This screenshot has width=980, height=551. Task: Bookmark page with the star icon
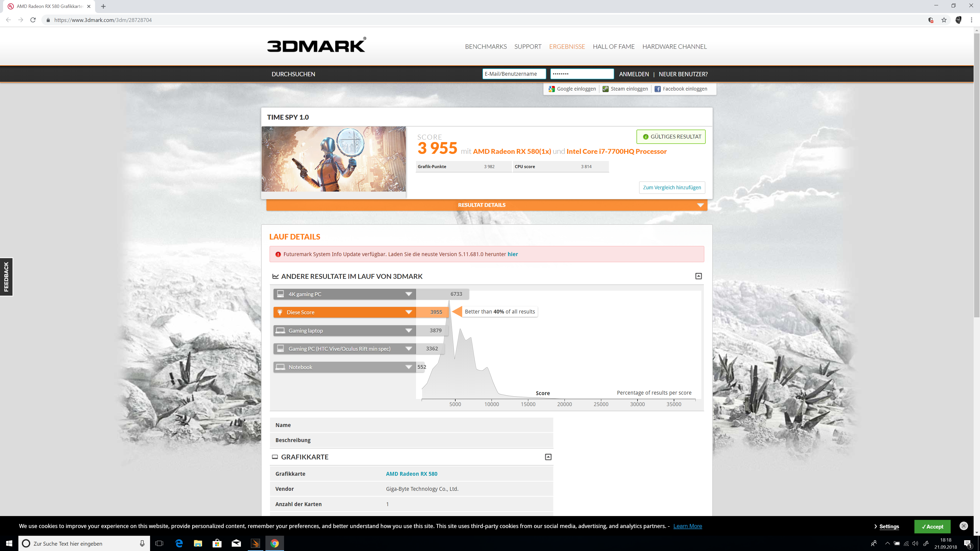click(944, 20)
